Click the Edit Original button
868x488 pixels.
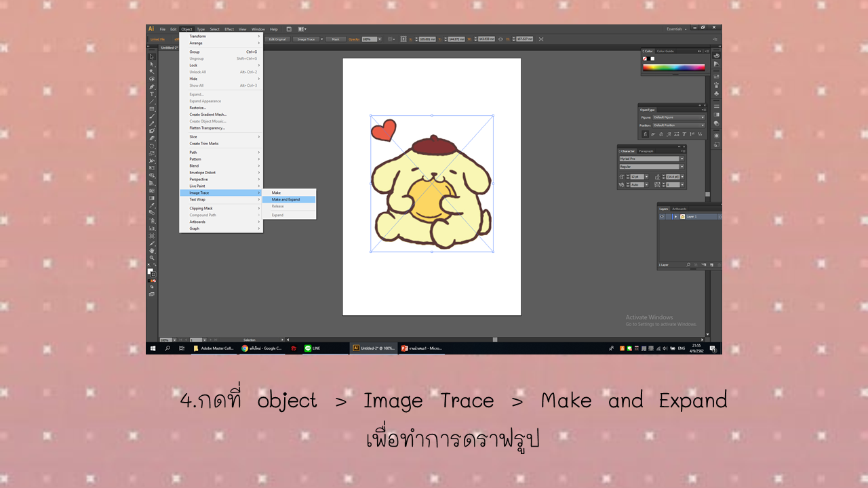[x=277, y=39]
